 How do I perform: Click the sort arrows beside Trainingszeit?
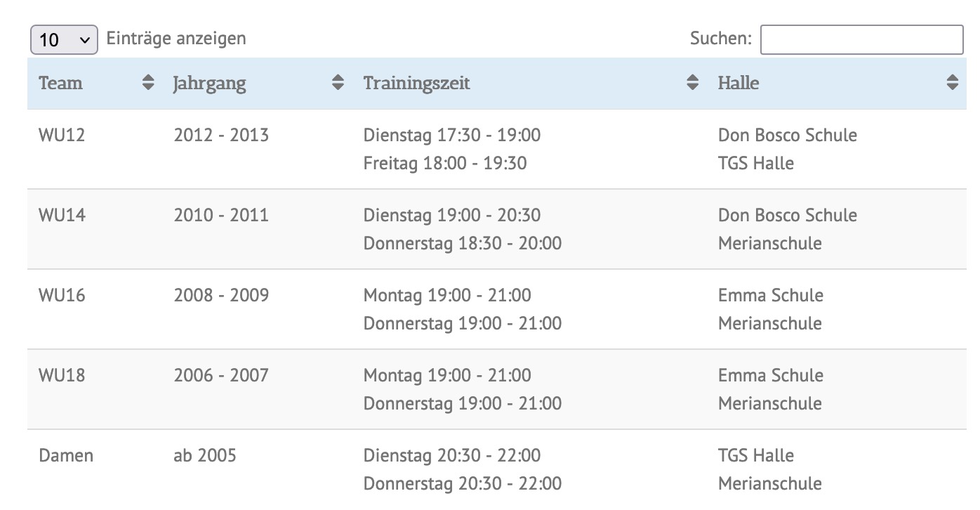point(692,83)
